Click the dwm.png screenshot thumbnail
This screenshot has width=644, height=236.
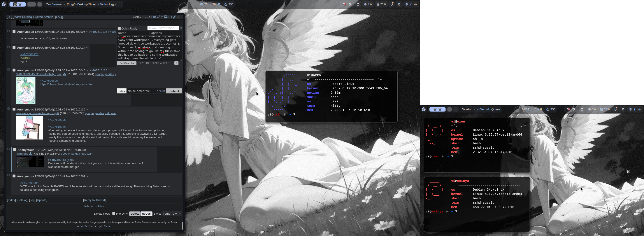pos(30,162)
